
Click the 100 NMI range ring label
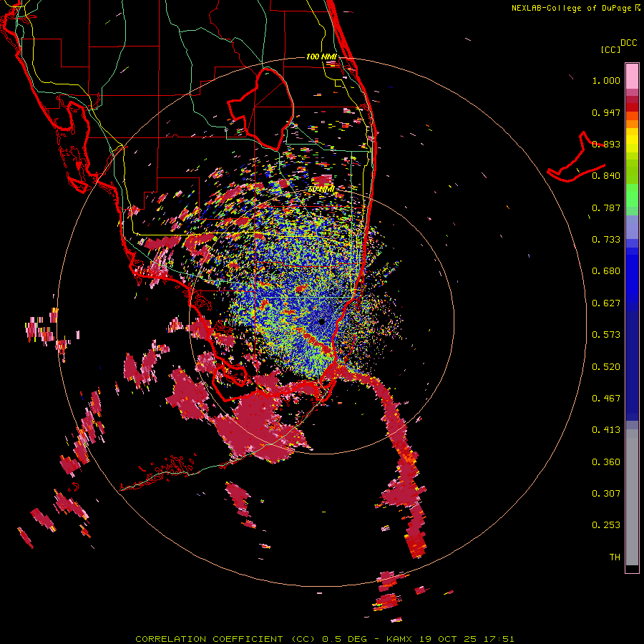[x=321, y=57]
